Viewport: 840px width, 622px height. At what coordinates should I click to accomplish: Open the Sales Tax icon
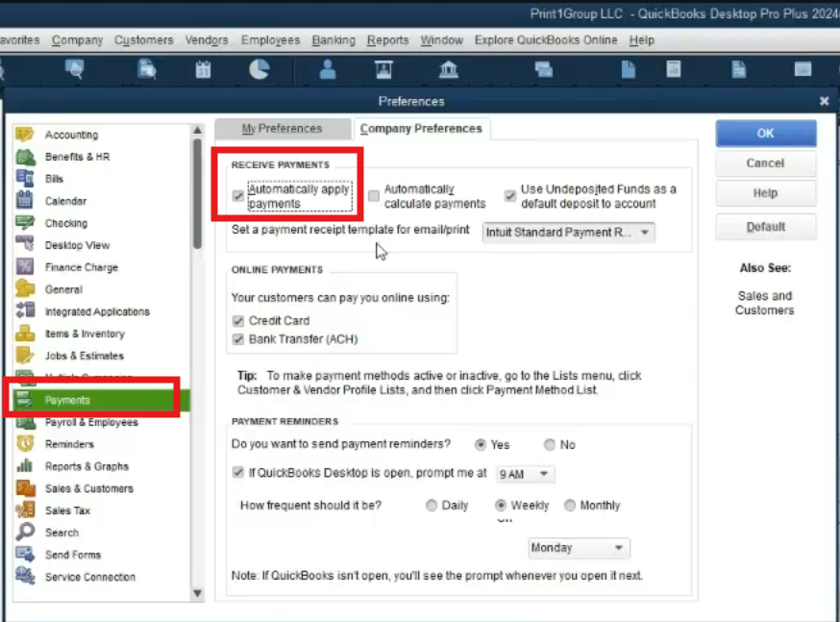click(25, 510)
